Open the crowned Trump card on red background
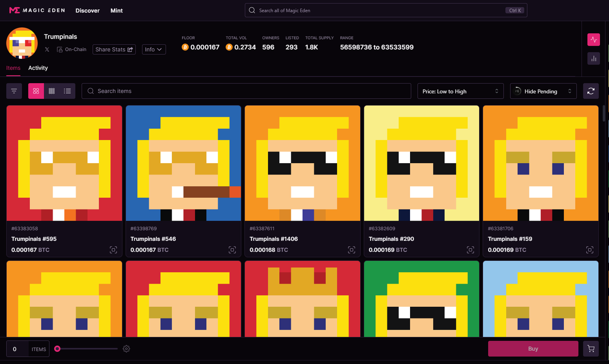This screenshot has width=609, height=364. click(302, 299)
